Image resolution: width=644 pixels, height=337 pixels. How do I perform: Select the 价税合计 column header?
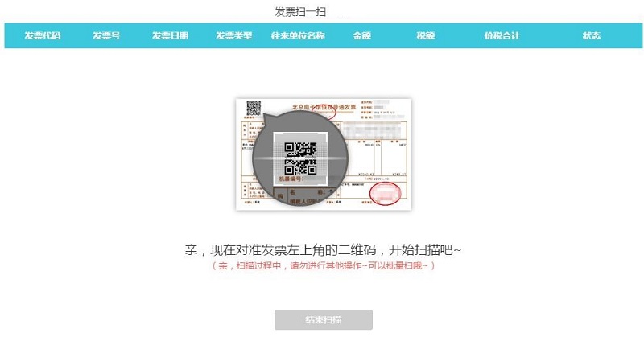click(x=502, y=35)
